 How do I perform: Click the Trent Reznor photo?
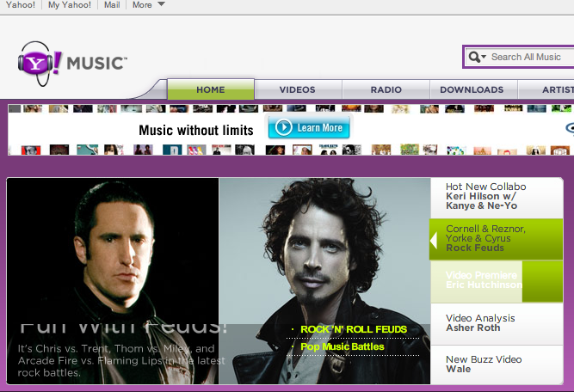click(113, 253)
